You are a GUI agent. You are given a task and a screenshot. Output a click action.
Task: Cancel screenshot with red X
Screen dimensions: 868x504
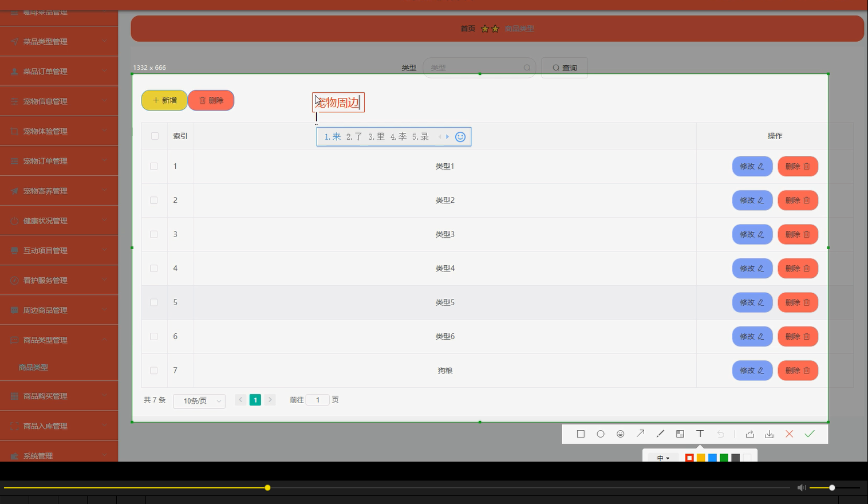click(x=789, y=434)
